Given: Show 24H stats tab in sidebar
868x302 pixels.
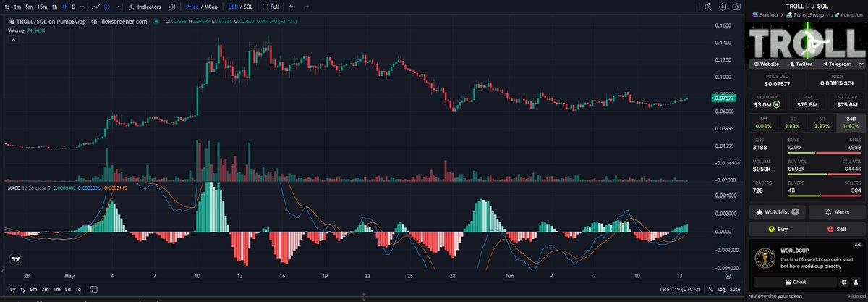Looking at the screenshot, I should click(851, 122).
